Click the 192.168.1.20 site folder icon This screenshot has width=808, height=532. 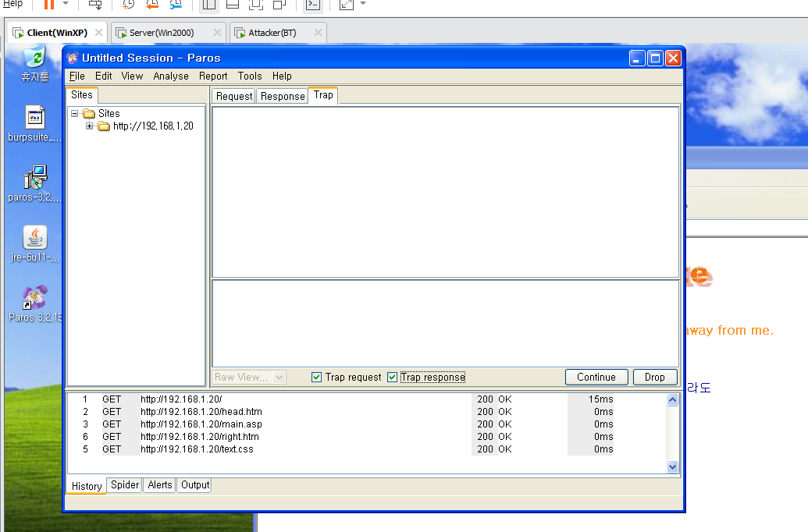coord(104,126)
